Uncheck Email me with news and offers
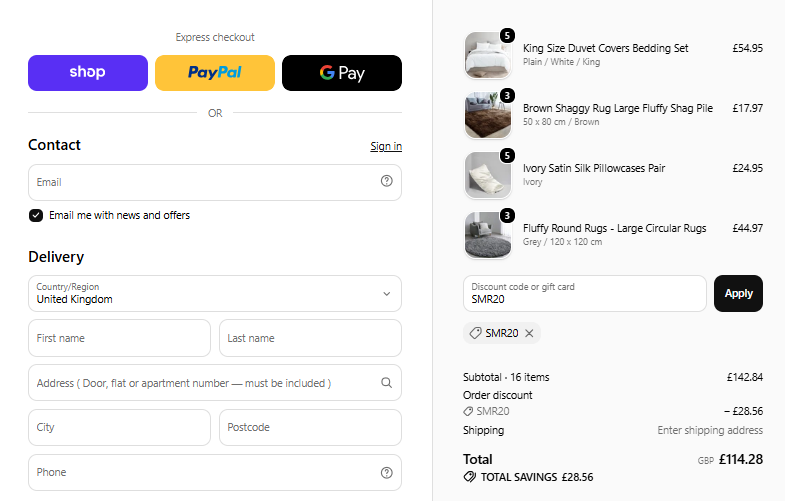785x501 pixels. point(36,216)
